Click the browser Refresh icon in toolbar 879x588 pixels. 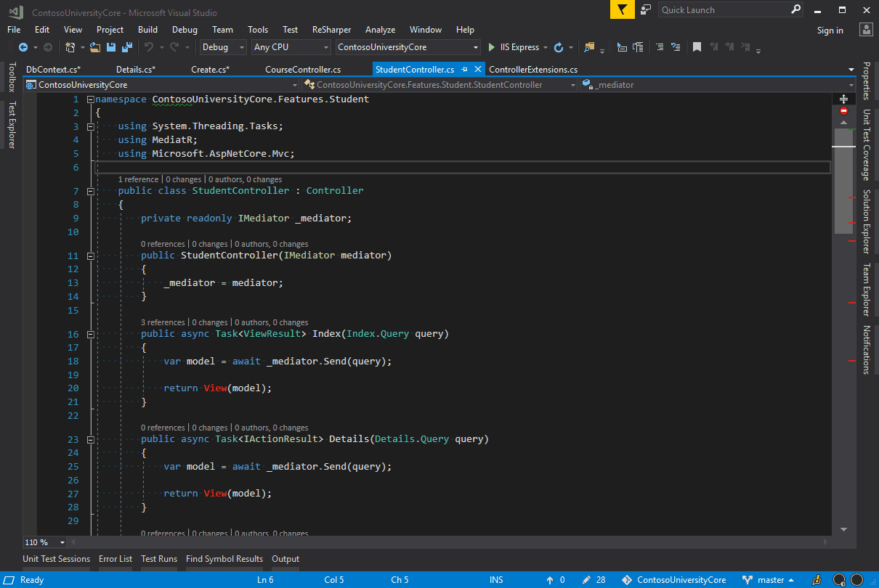(x=559, y=47)
